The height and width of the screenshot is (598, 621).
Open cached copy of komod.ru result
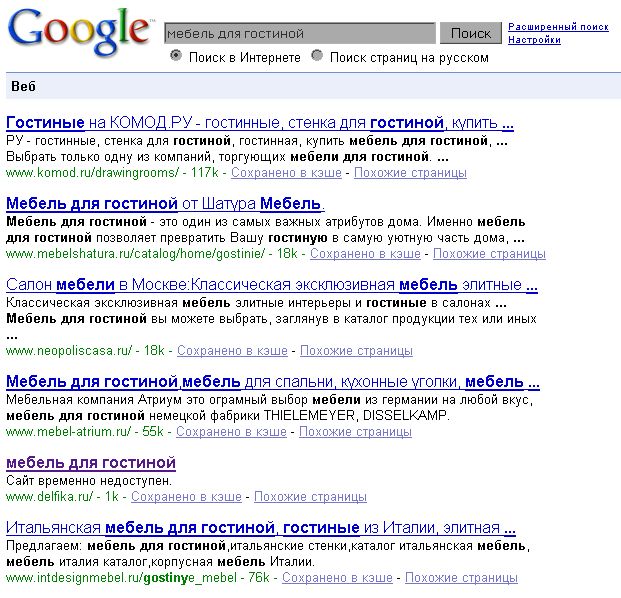coord(286,173)
